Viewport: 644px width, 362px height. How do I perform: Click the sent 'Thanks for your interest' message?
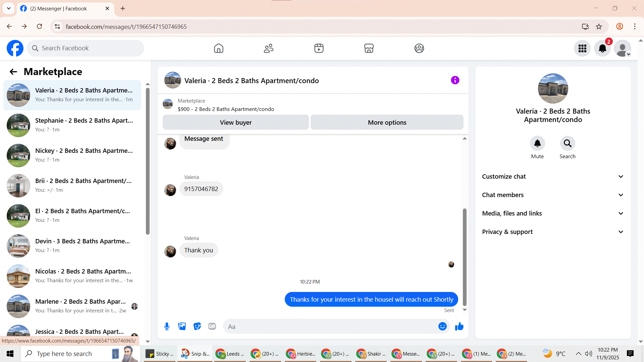[x=371, y=299]
